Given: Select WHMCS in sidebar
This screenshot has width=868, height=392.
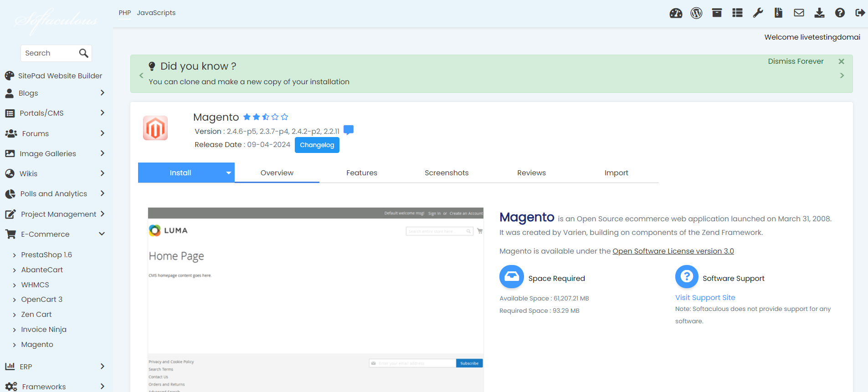Looking at the screenshot, I should pos(35,285).
